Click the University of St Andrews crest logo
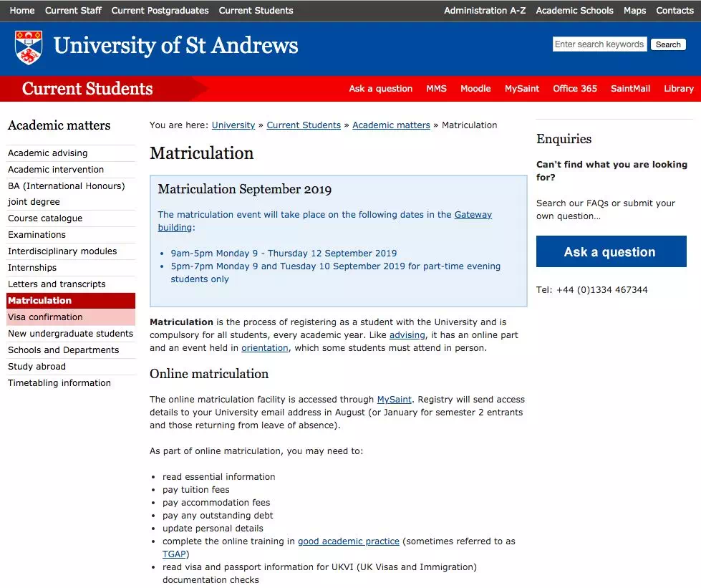This screenshot has width=701, height=588. 29,47
